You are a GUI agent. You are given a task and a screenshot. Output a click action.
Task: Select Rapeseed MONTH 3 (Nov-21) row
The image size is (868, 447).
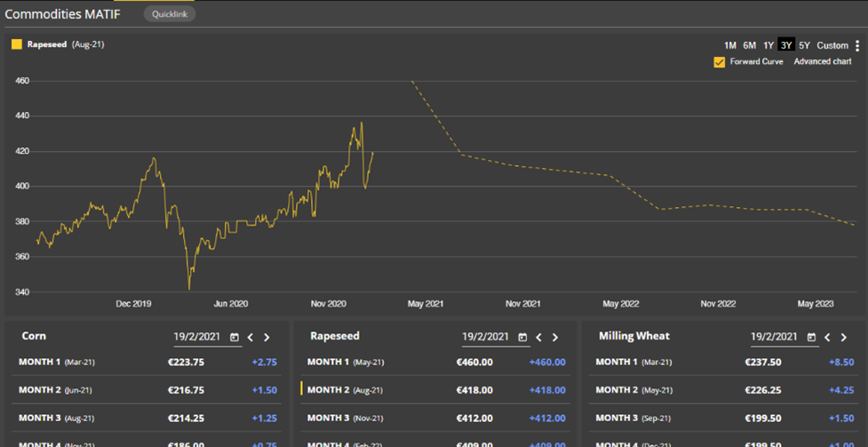pos(435,419)
